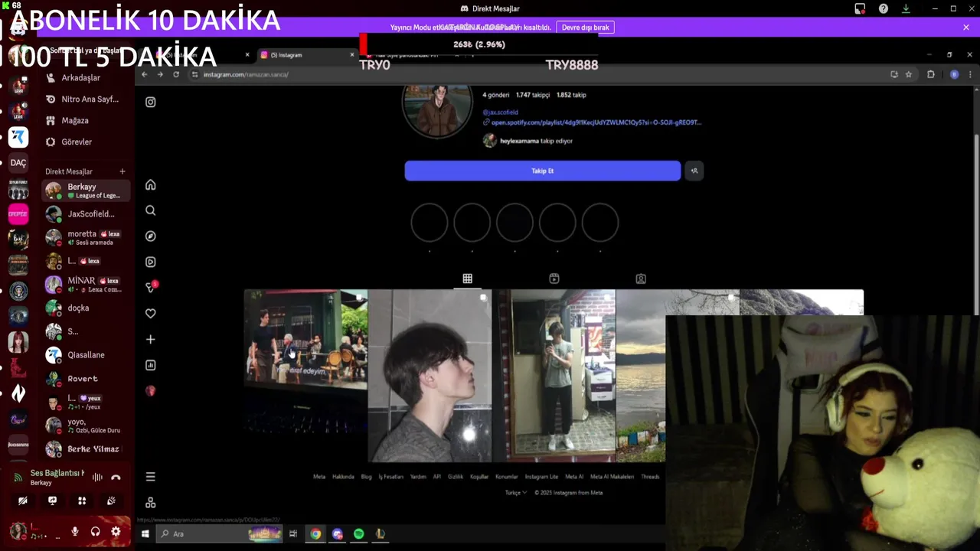Switch to Reels tab on profile
The width and height of the screenshot is (980, 551).
554,279
